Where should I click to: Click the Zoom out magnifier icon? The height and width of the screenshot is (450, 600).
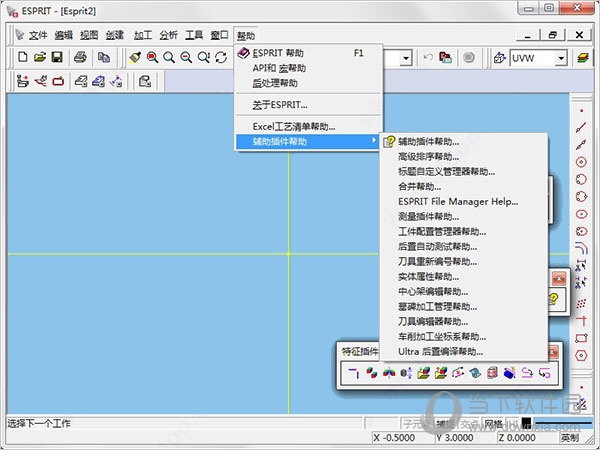[x=186, y=58]
